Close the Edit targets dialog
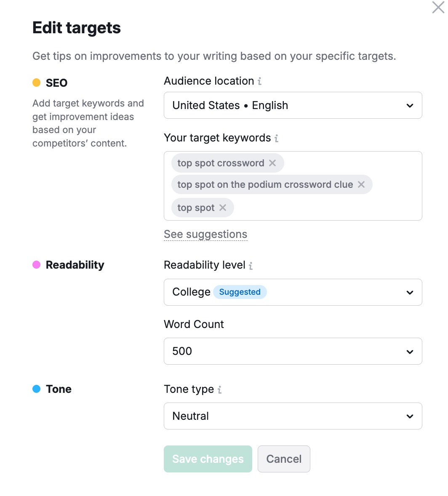The image size is (448, 496). click(x=437, y=8)
